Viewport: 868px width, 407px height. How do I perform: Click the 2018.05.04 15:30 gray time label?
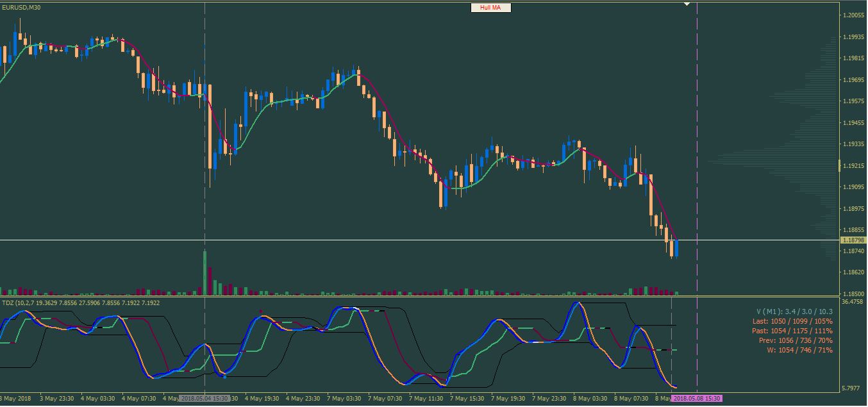click(x=204, y=399)
